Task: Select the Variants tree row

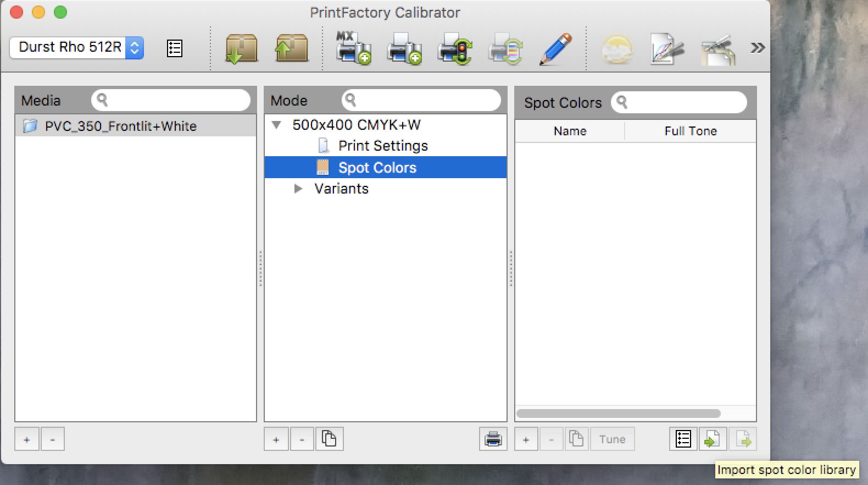Action: click(385, 189)
